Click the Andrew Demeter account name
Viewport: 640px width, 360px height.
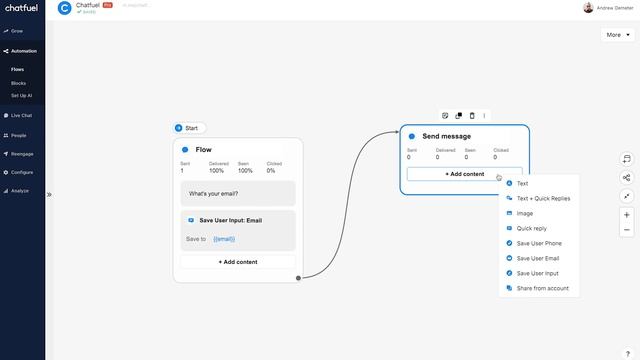(615, 8)
